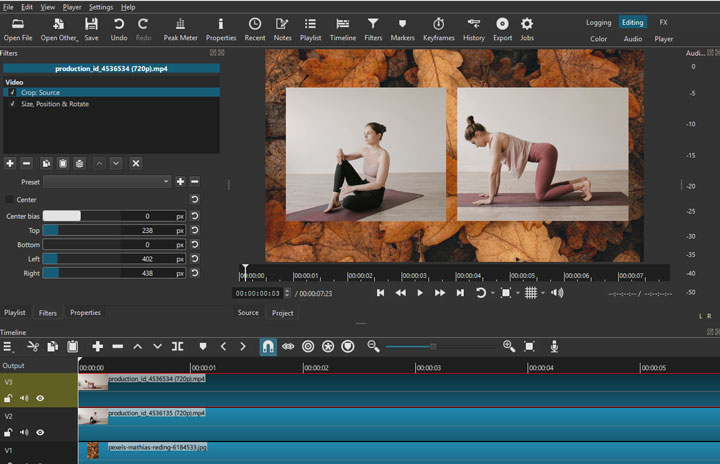This screenshot has height=464, width=720.
Task: Open the Preset dropdown
Action: [107, 182]
